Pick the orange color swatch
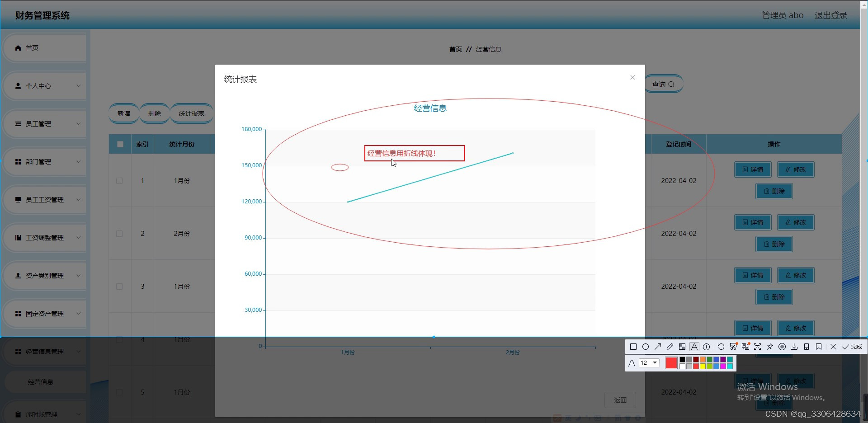Screen dimensions: 868x423 pyautogui.click(x=703, y=360)
